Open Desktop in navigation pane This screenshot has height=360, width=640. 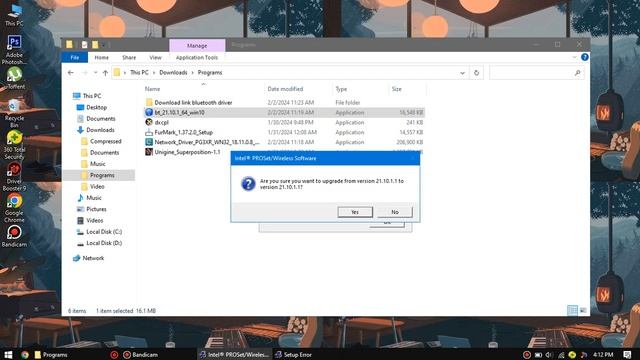point(96,107)
